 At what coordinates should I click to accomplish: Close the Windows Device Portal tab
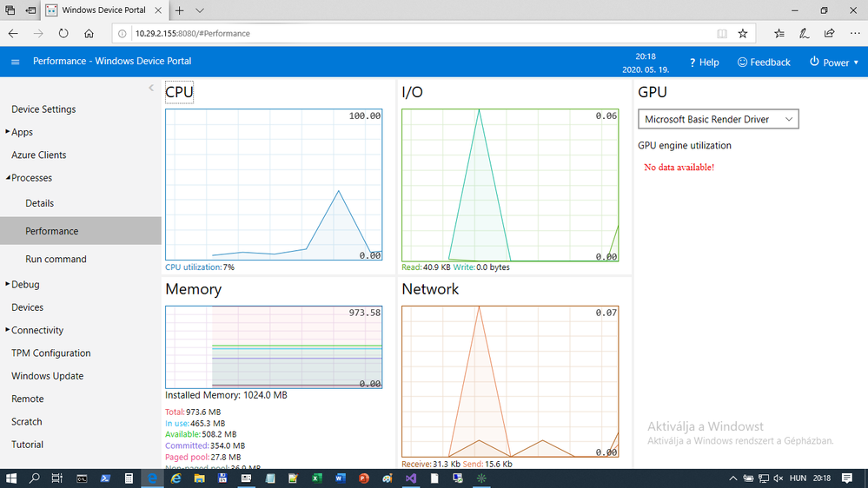pos(158,10)
